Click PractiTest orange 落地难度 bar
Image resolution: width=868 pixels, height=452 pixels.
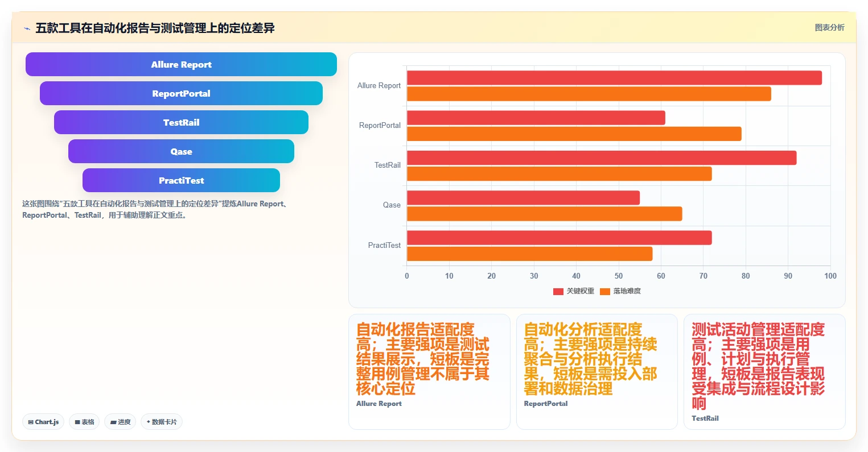530,254
